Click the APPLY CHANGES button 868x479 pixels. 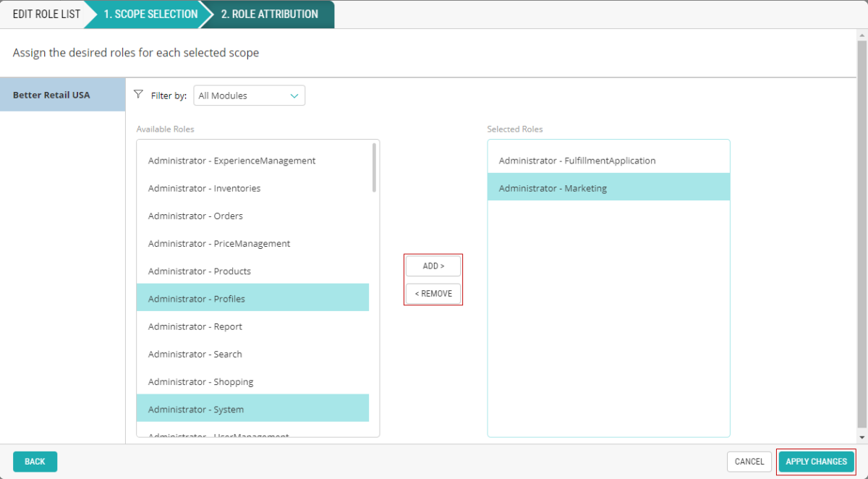pos(816,462)
